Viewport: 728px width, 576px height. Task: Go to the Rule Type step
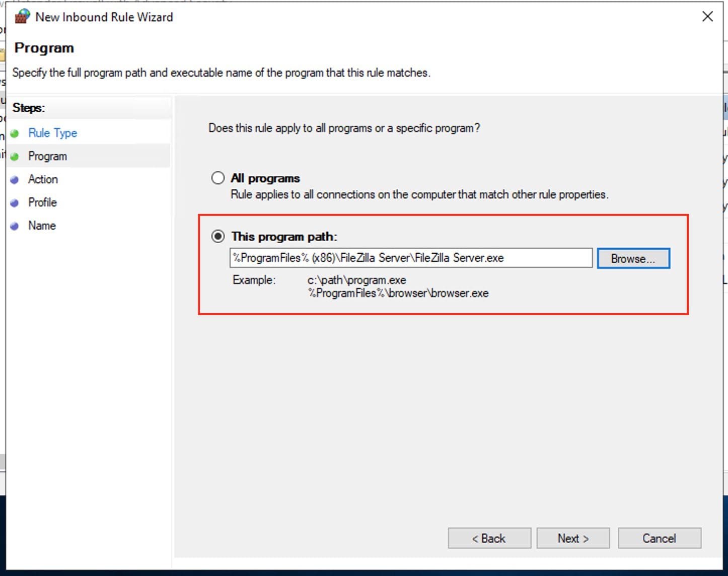[x=52, y=133]
